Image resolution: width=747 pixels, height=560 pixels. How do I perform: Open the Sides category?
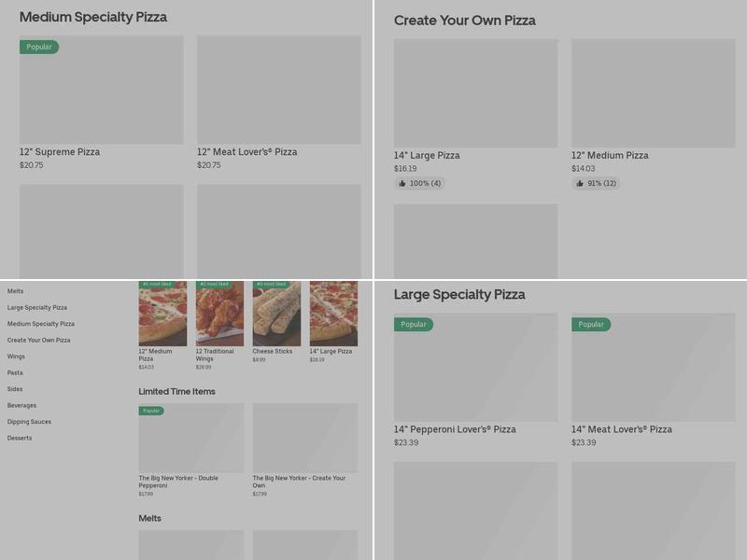click(15, 388)
